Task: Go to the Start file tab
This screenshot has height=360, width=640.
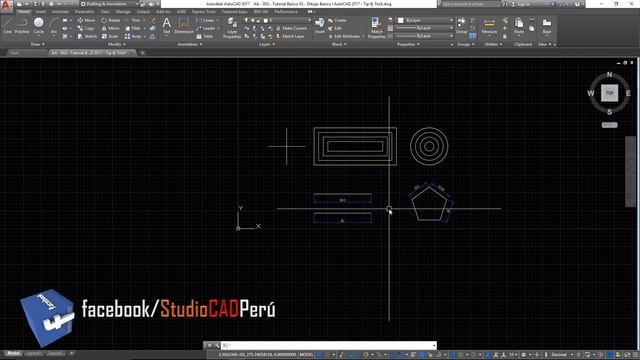Action: coord(15,53)
